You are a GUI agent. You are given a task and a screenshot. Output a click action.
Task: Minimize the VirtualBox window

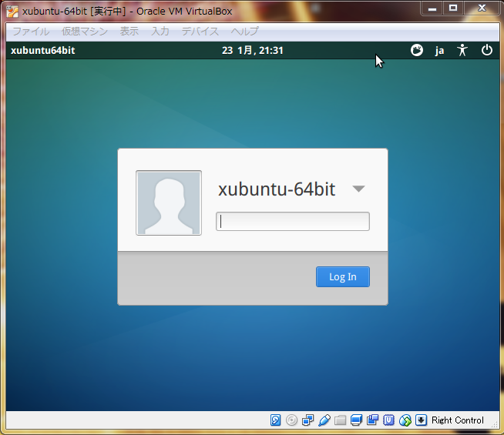(x=432, y=8)
